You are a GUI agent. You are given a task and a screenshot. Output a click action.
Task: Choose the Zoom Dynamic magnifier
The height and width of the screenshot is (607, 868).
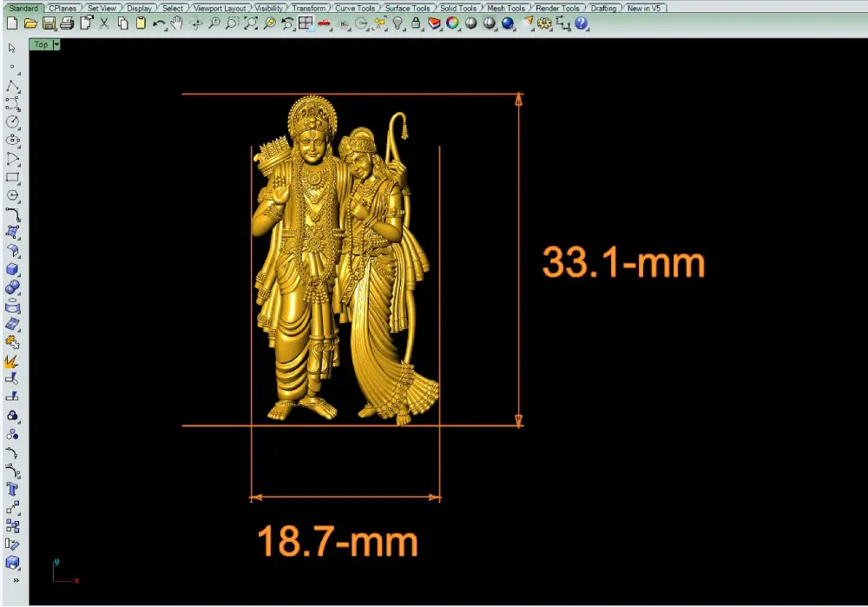[x=214, y=23]
